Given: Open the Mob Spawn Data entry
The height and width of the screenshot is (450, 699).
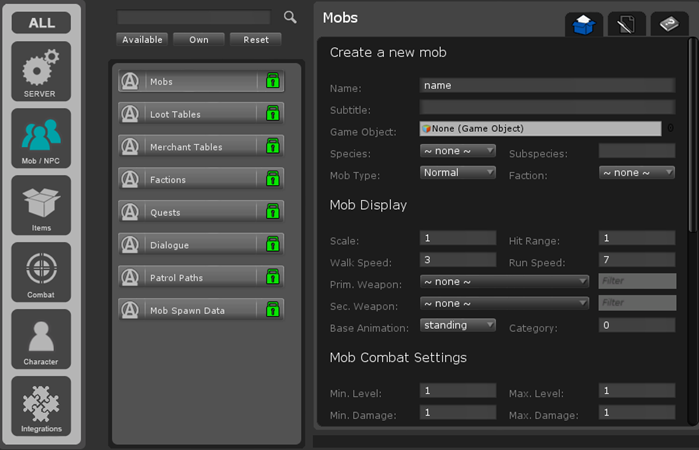Looking at the screenshot, I should coord(190,310).
